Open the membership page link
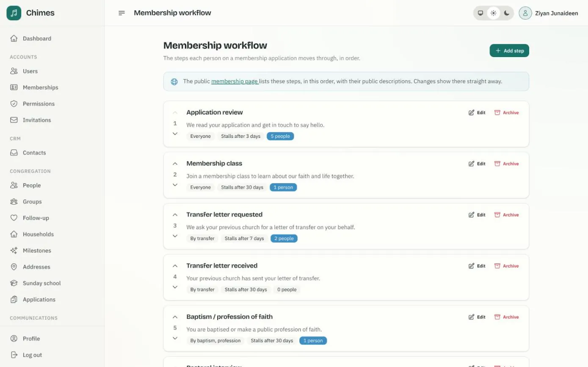 pos(235,81)
